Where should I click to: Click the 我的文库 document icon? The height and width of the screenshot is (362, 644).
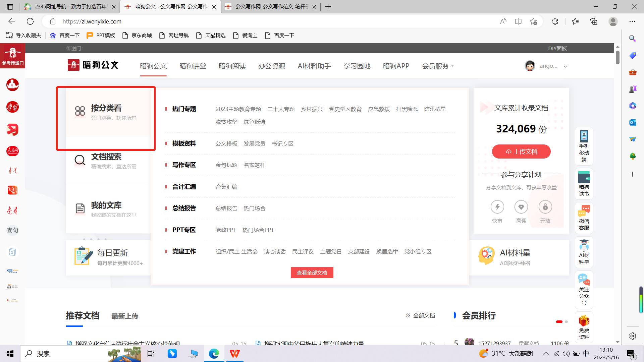(x=80, y=208)
